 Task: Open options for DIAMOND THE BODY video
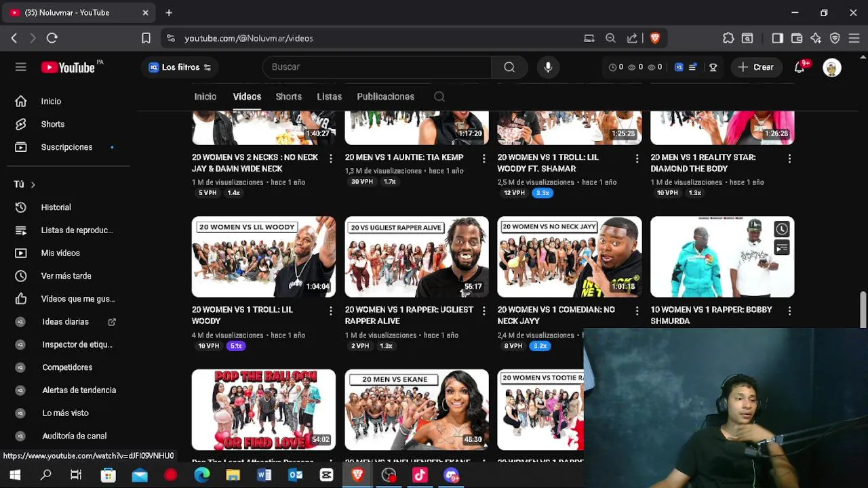[x=789, y=158]
